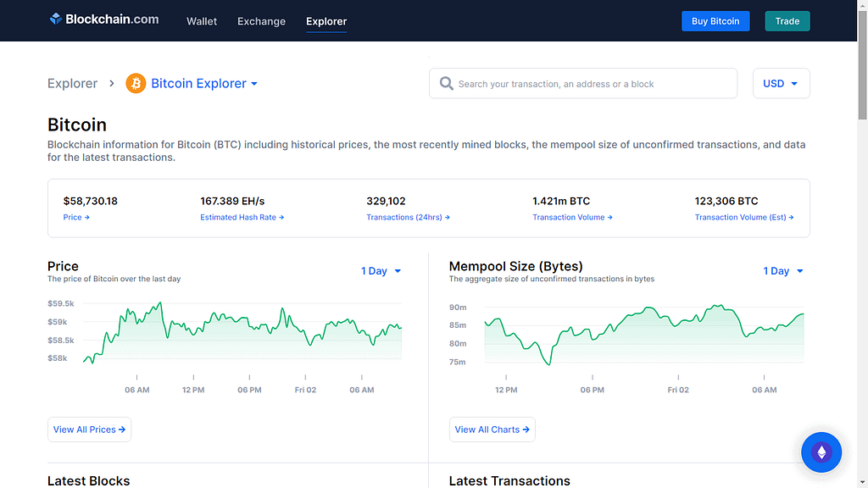This screenshot has width=868, height=488.
Task: Focus the transaction search input field
Action: (583, 84)
